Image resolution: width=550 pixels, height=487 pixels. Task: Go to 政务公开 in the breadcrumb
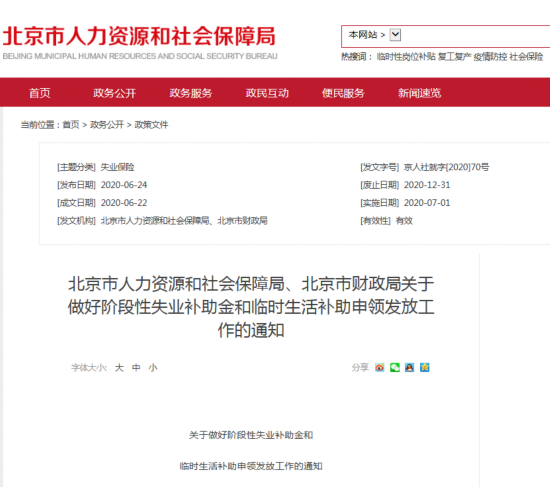[x=107, y=125]
